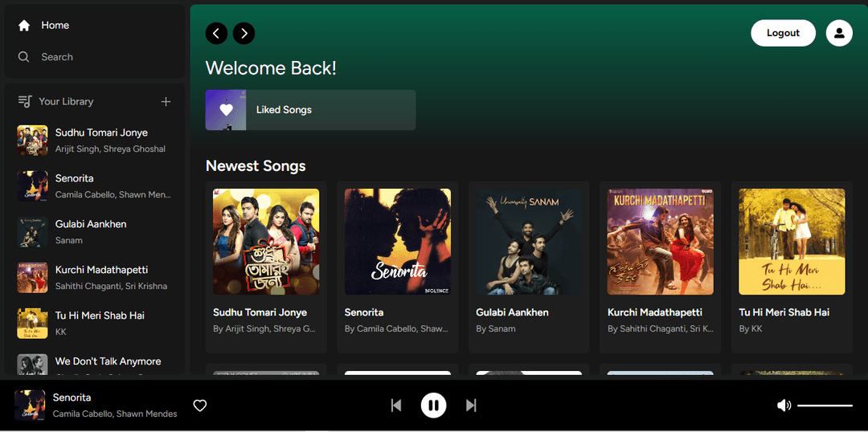Select Kurchi Madathapetti in library list
Image resolution: width=868 pixels, height=432 pixels.
(95, 278)
